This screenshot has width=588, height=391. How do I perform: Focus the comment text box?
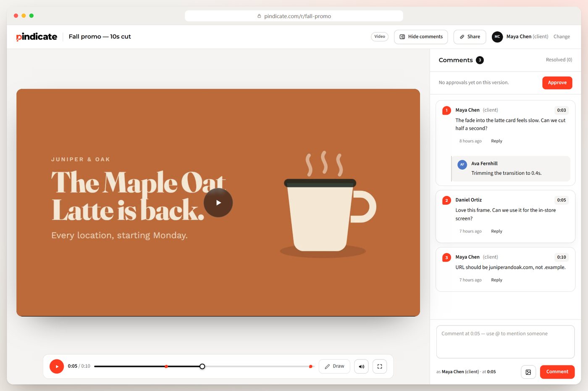[505, 342]
